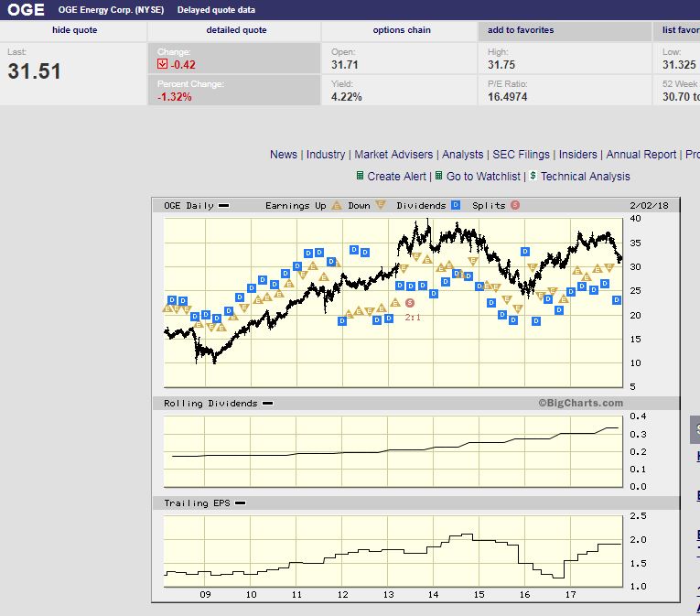The image size is (700, 616).
Task: Click the red down-arrow change icon
Action: 162,64
